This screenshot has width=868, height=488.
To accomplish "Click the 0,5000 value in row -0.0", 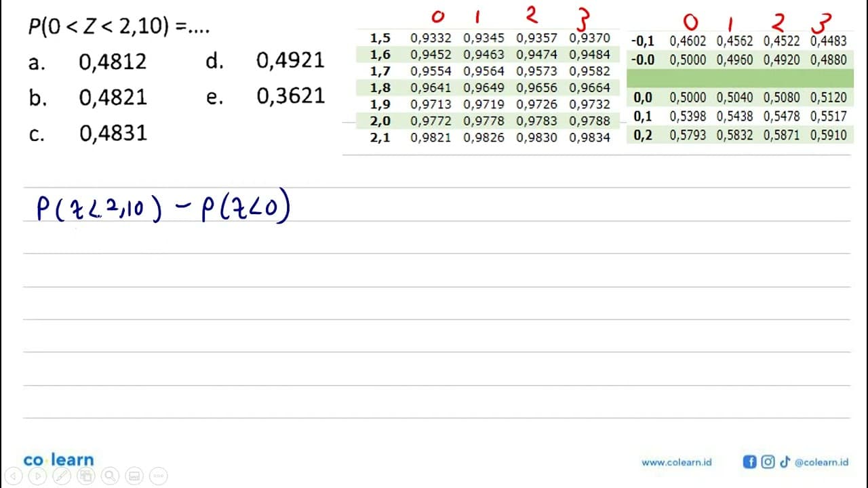I will (688, 60).
